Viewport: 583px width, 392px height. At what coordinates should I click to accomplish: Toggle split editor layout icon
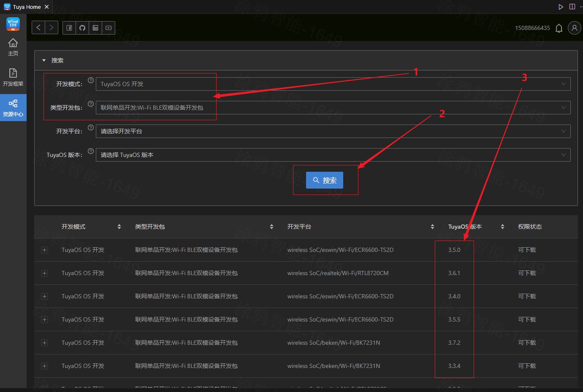[x=572, y=7]
